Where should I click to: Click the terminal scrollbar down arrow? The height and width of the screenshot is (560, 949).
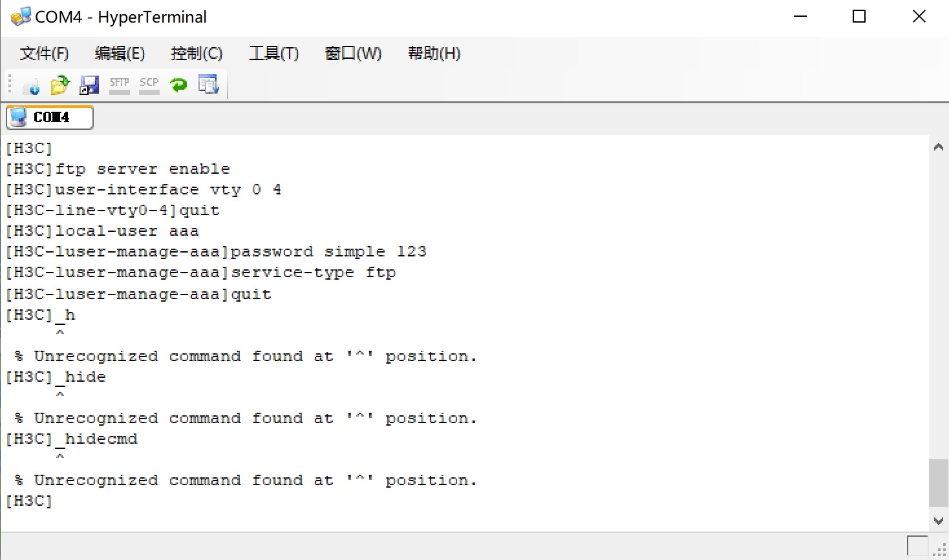[x=939, y=521]
